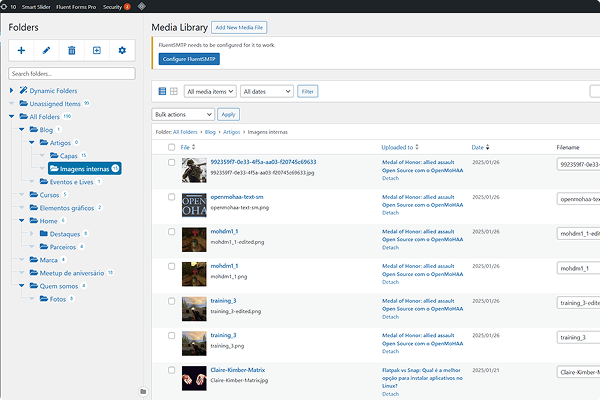The height and width of the screenshot is (400, 600).
Task: Open the Bulk actions dropdown
Action: (x=184, y=115)
